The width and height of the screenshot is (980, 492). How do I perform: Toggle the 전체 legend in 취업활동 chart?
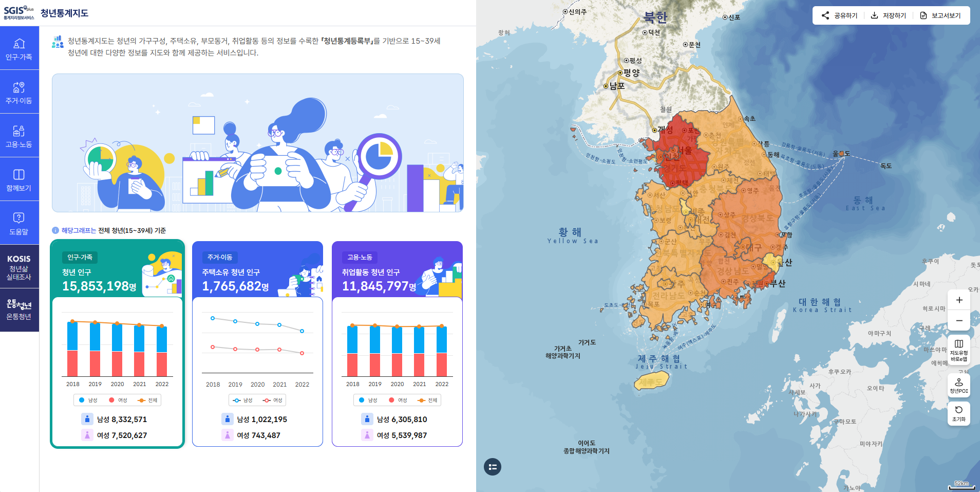coord(427,400)
